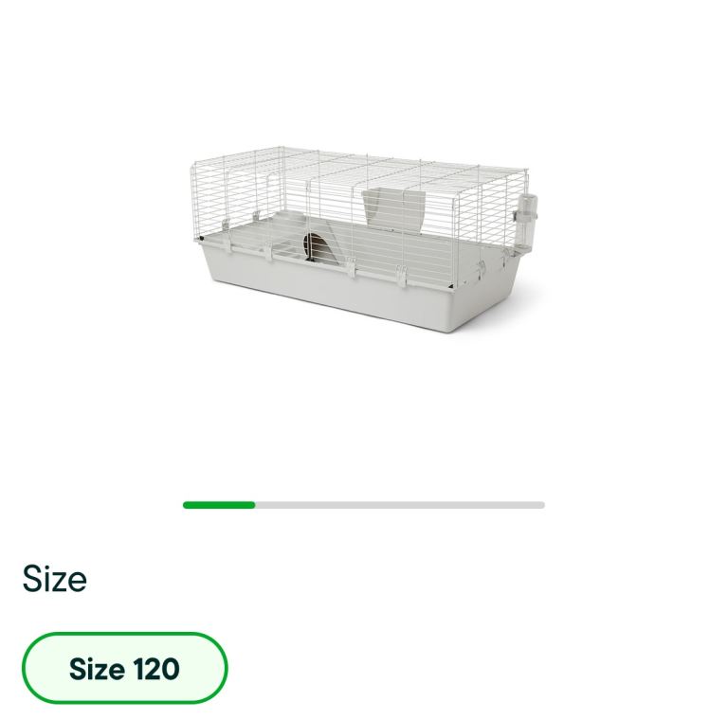
Task: Click the Size section heading
Action: (54, 579)
